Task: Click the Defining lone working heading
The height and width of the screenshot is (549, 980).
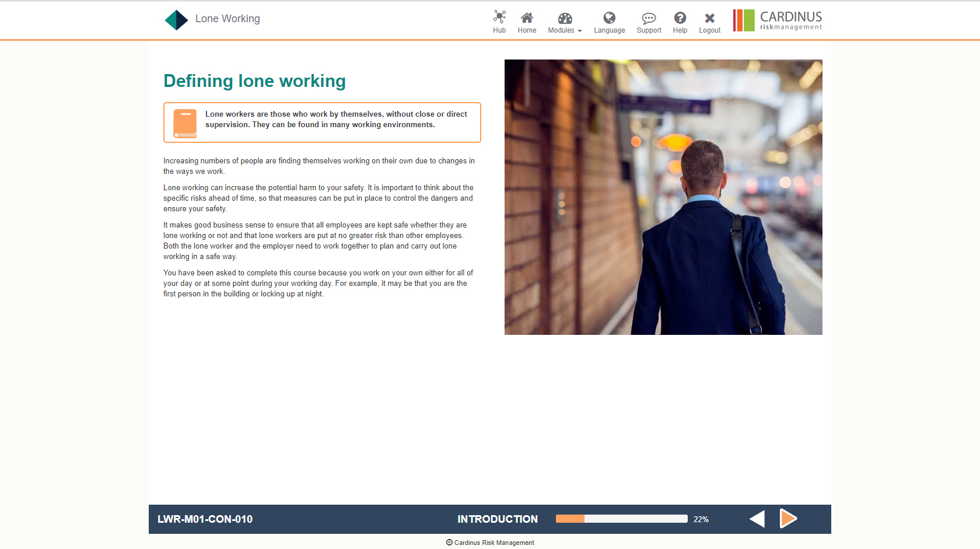Action: pyautogui.click(x=254, y=81)
